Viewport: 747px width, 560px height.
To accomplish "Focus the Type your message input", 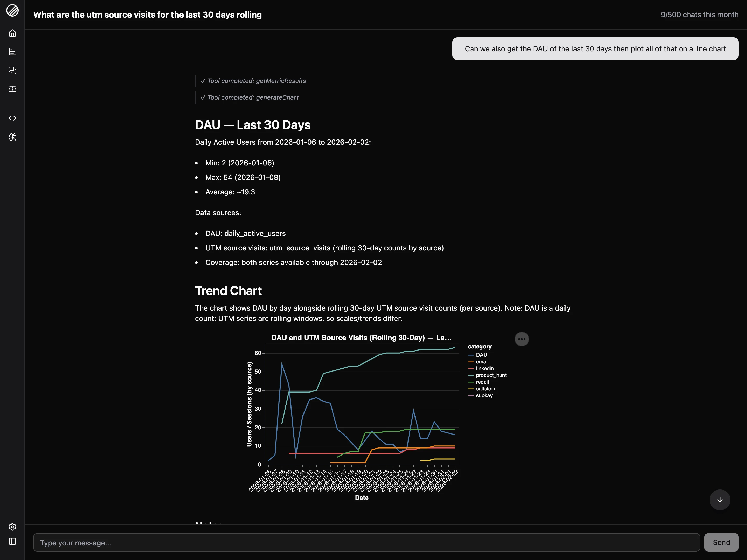I will pos(366,542).
